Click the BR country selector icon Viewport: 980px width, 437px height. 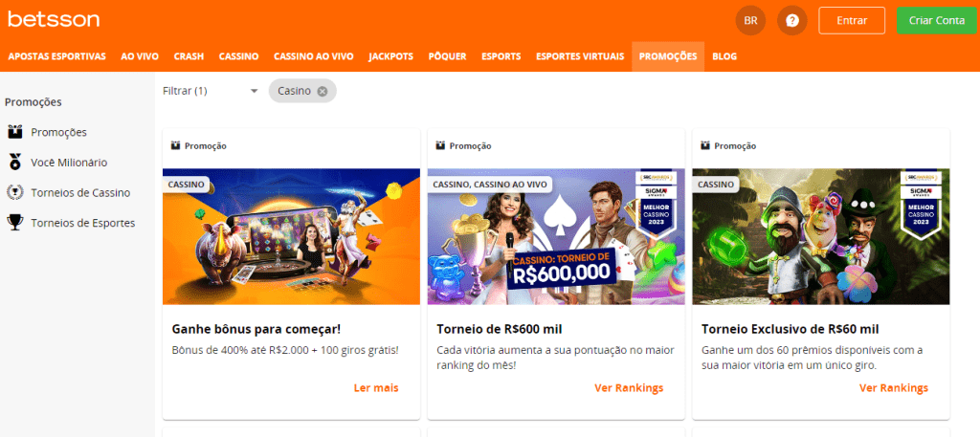pyautogui.click(x=750, y=21)
